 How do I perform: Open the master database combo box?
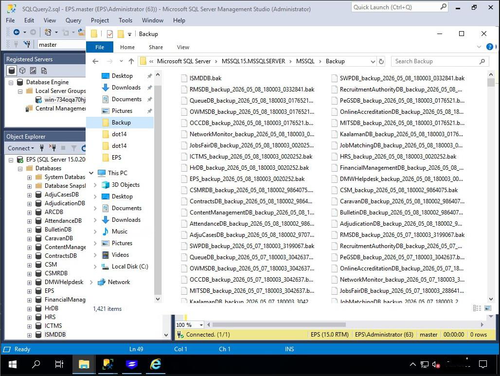[x=61, y=45]
